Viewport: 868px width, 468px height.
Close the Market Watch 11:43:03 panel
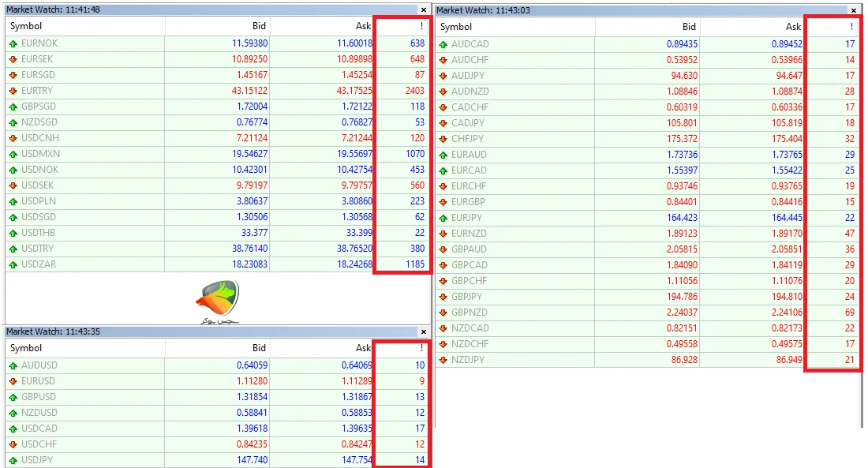[854, 10]
